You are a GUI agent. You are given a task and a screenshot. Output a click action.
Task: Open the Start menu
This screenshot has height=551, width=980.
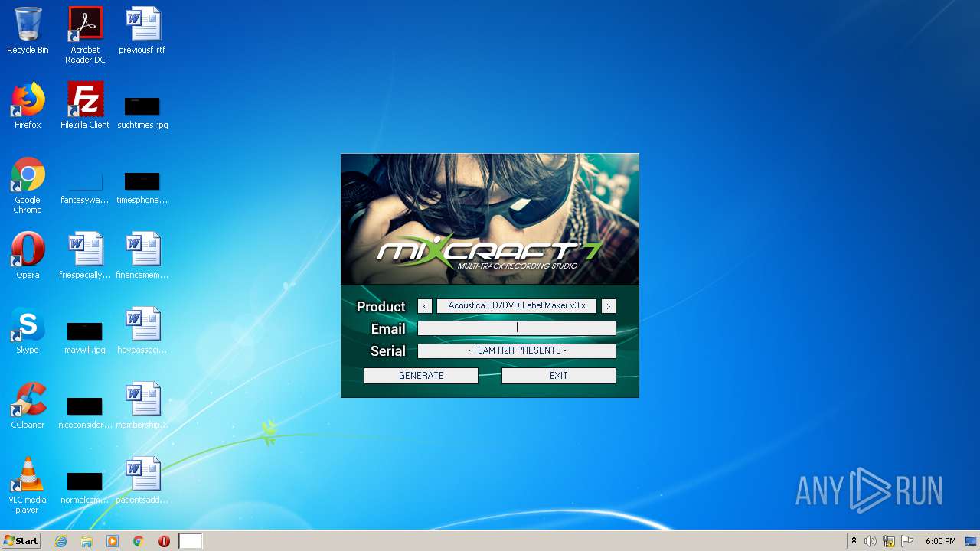point(21,541)
